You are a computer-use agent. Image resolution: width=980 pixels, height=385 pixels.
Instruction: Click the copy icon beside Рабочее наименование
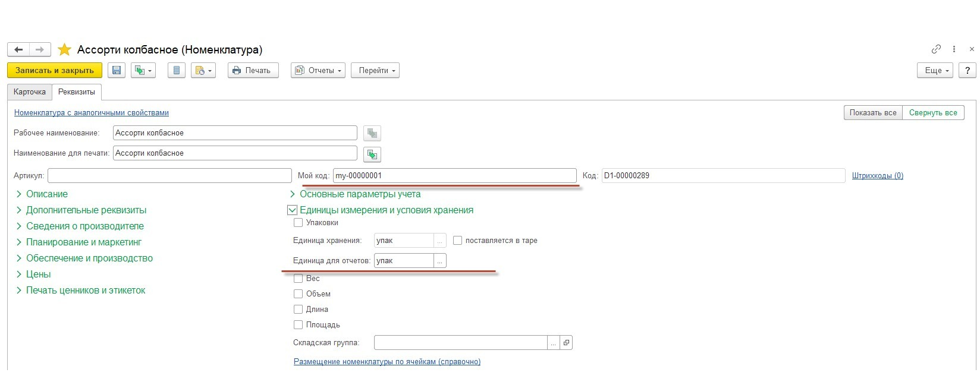372,133
